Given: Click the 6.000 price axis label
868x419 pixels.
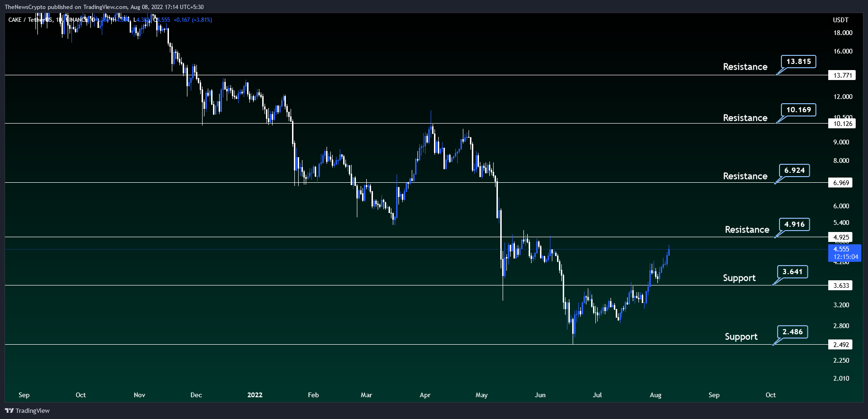Looking at the screenshot, I should [841, 206].
